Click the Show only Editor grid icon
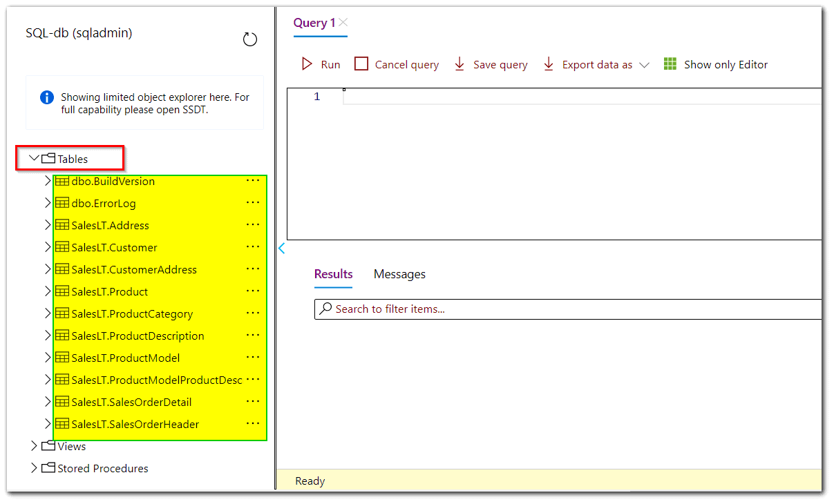 click(x=669, y=64)
